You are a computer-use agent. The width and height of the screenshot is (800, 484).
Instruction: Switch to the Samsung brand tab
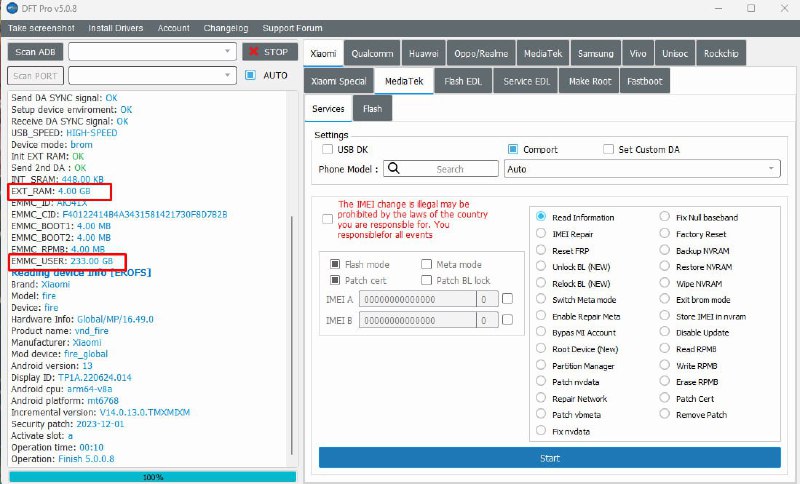click(595, 53)
